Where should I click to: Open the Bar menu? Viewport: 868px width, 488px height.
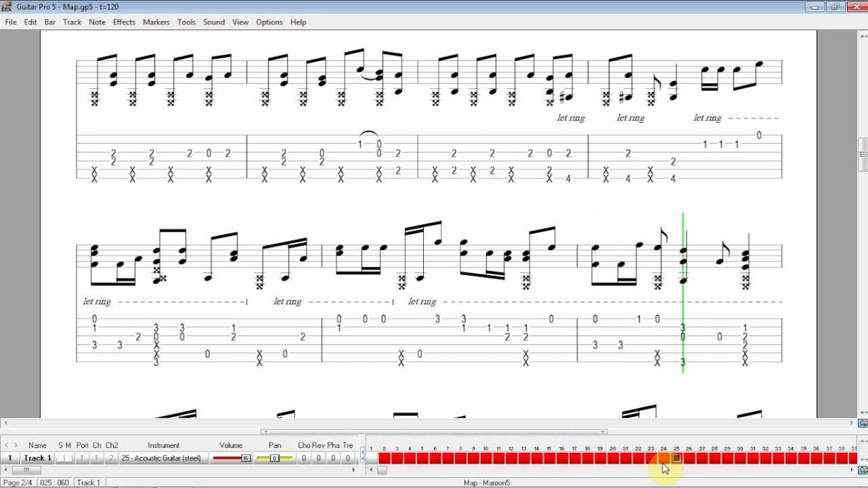click(x=50, y=22)
